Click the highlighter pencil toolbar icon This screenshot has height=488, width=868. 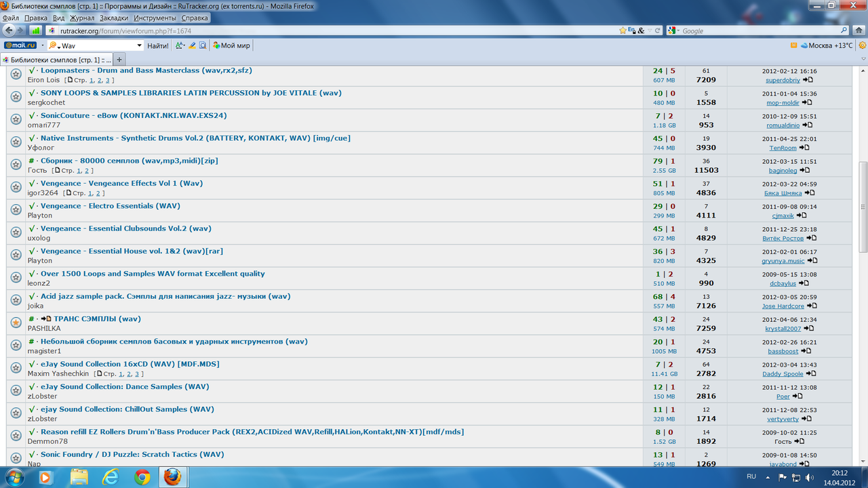[192, 45]
